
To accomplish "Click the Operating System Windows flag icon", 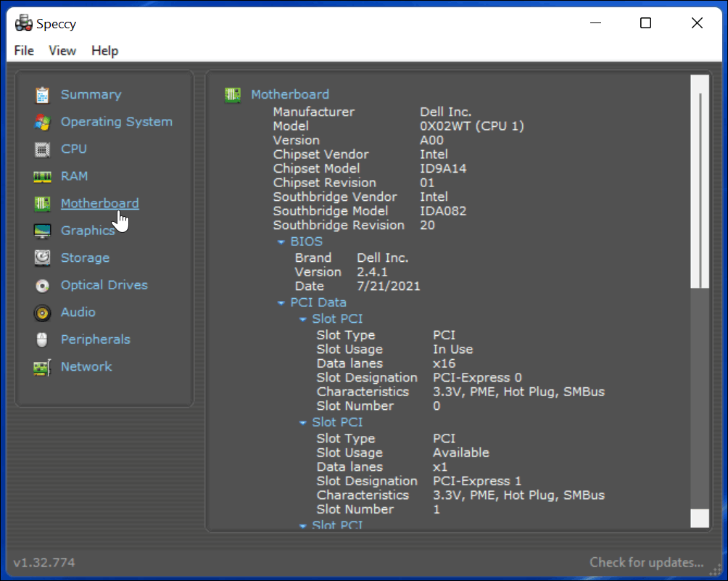I will coord(42,122).
